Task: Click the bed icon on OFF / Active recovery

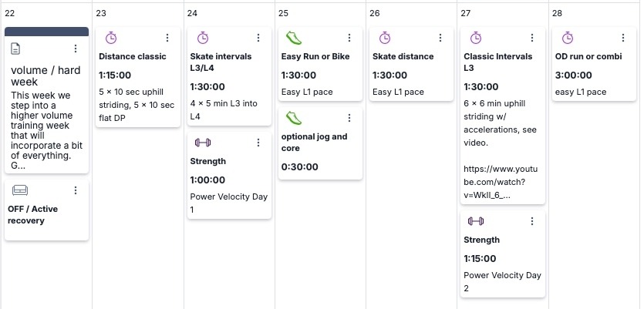Action: click(20, 190)
